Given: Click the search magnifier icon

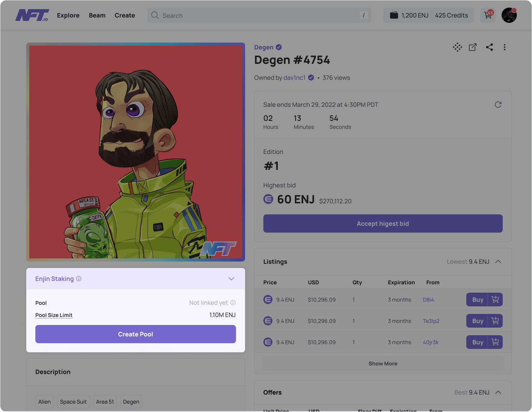Looking at the screenshot, I should pos(155,15).
